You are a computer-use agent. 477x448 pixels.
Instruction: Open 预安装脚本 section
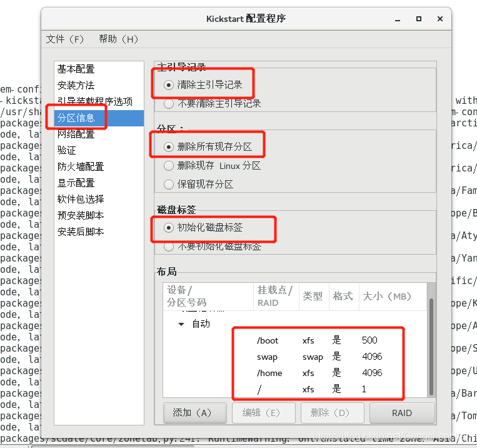99,216
